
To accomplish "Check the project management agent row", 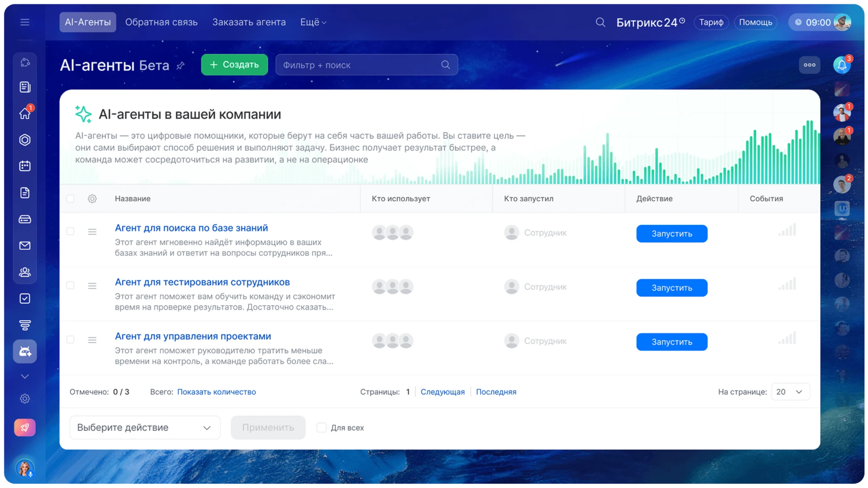I will (70, 340).
